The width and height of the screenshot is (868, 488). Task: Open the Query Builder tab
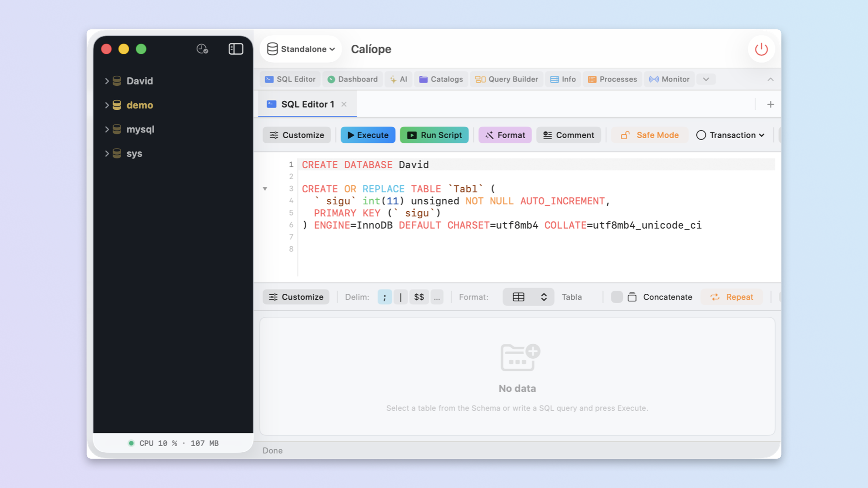pyautogui.click(x=507, y=79)
